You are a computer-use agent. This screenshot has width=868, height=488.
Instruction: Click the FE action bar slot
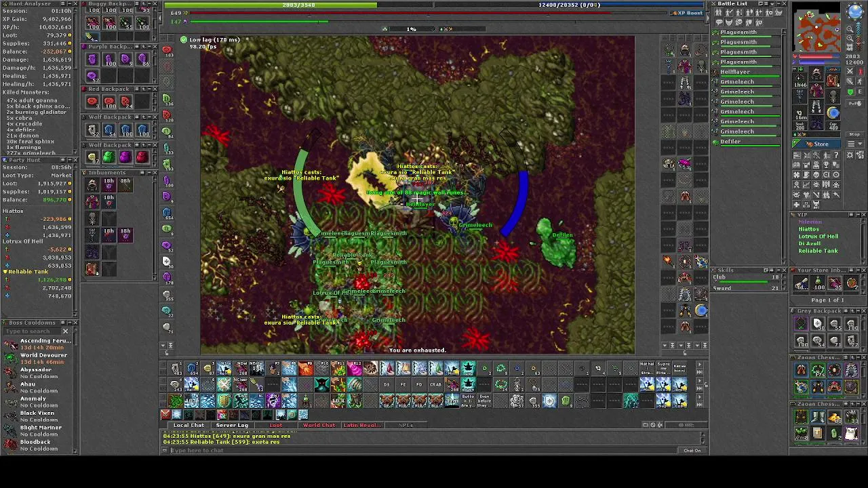pos(403,384)
